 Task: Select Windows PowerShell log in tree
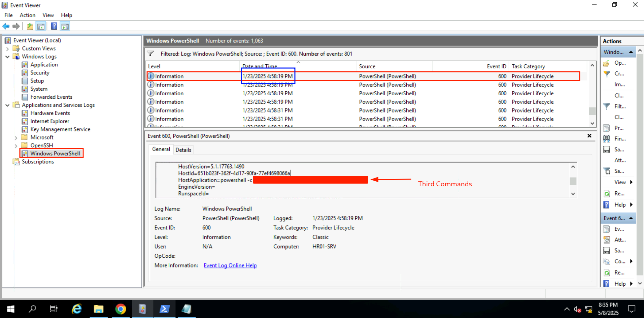pyautogui.click(x=55, y=154)
